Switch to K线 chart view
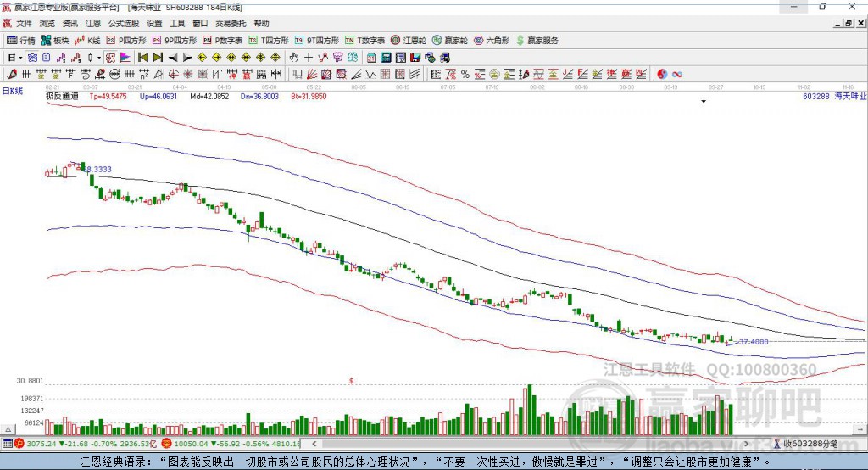Image resolution: width=868 pixels, height=470 pixels. [x=87, y=41]
